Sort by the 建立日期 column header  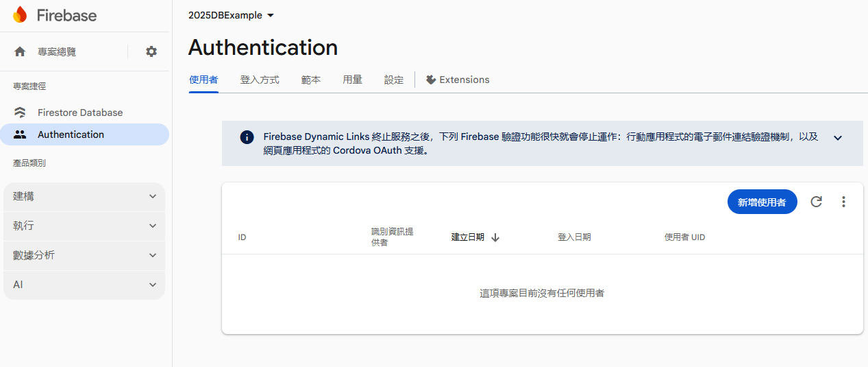[x=468, y=237]
